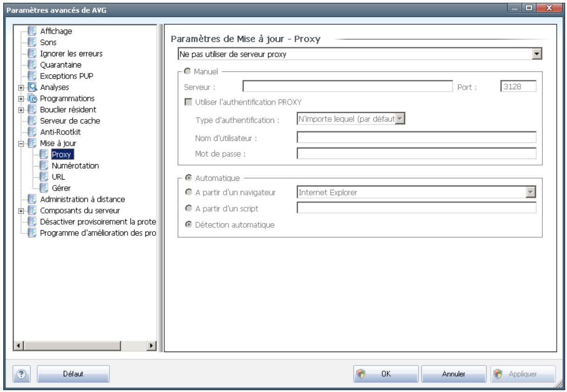Click the Serveur input field

coord(348,86)
